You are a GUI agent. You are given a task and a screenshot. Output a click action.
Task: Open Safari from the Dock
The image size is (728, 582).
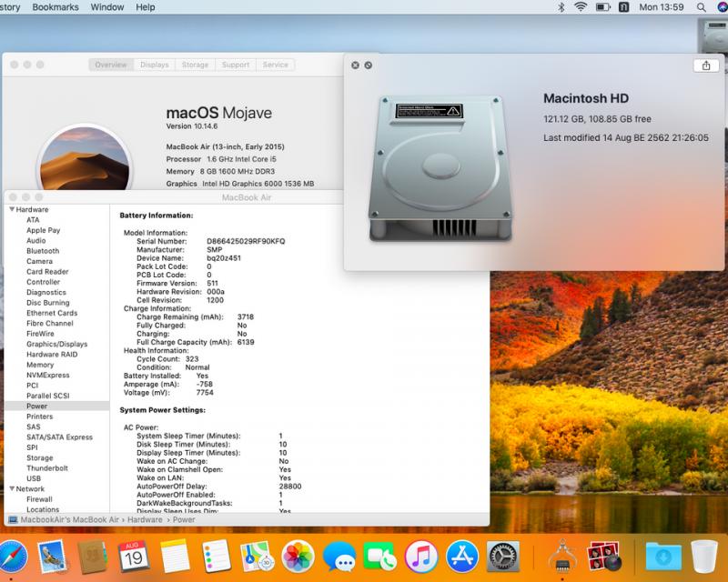click(13, 556)
